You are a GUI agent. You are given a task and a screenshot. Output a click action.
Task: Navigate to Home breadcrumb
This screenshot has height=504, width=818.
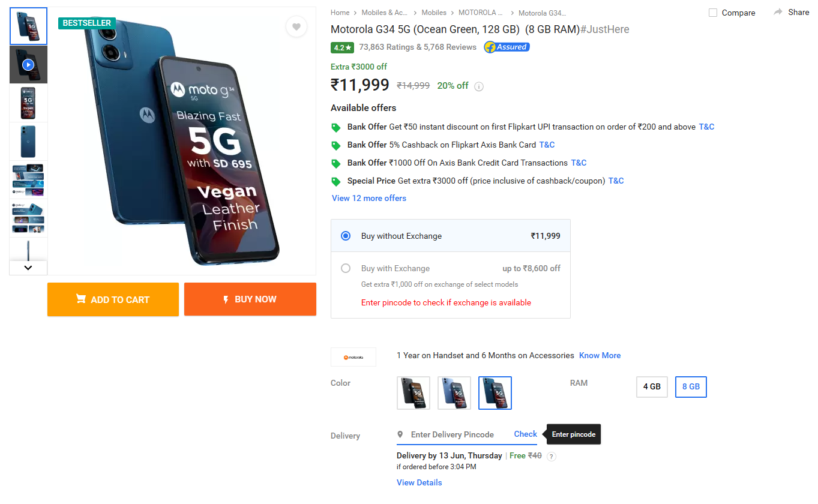point(340,13)
